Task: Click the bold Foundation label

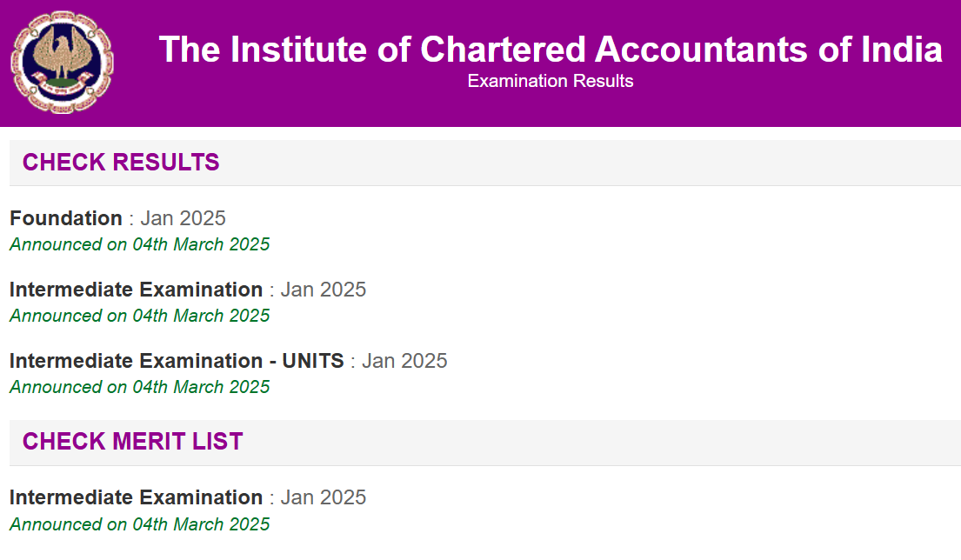Action: (x=65, y=218)
